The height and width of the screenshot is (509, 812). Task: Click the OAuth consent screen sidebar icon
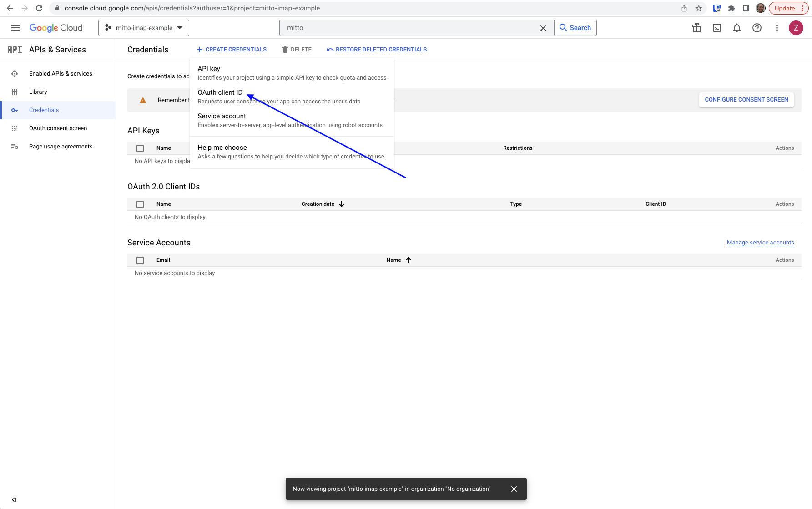point(15,128)
